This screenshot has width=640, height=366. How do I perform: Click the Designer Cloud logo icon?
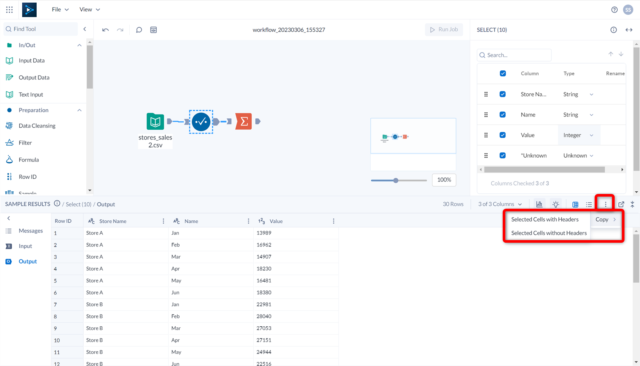[x=29, y=9]
